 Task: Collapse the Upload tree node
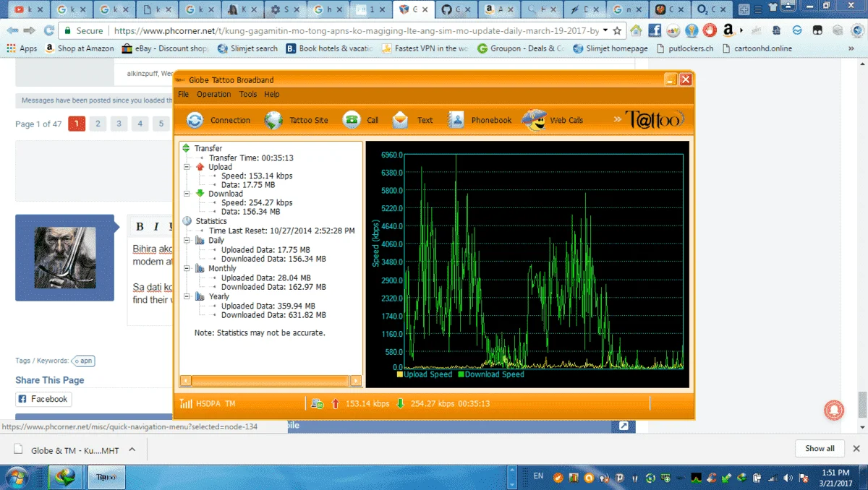[187, 167]
